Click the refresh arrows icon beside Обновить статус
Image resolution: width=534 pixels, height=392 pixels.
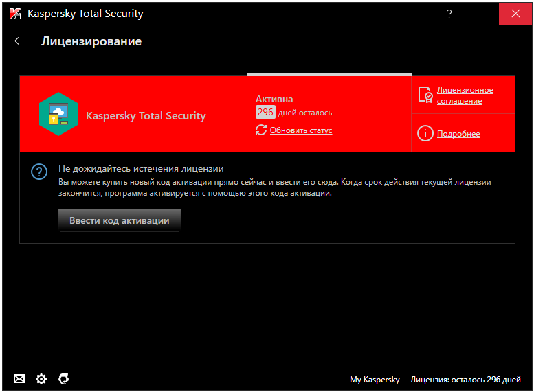[x=261, y=130]
